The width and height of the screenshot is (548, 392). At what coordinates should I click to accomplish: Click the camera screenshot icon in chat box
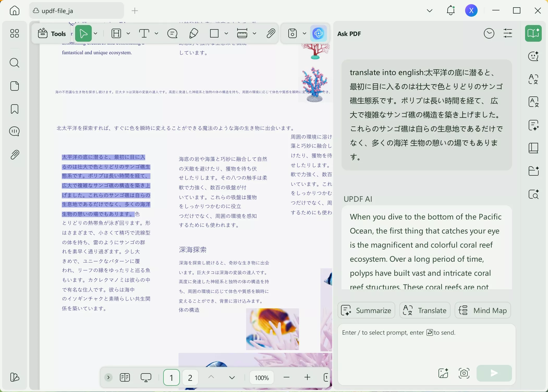(x=464, y=373)
